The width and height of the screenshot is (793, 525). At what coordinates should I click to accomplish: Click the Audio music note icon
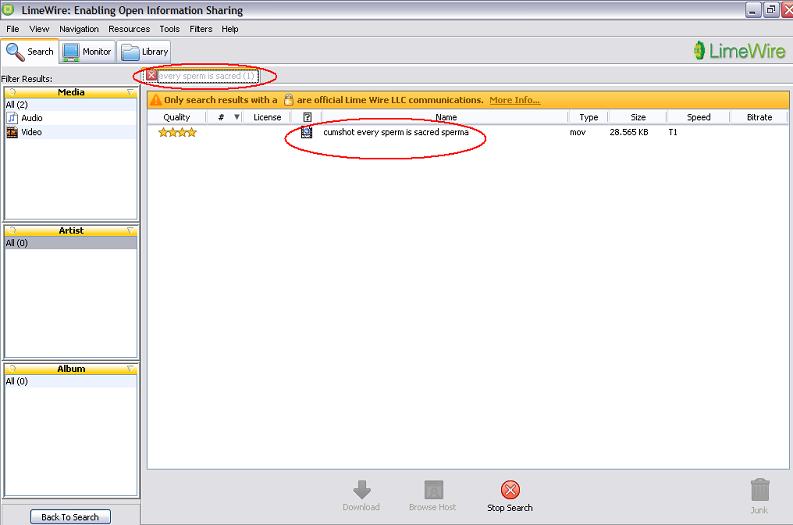click(12, 118)
